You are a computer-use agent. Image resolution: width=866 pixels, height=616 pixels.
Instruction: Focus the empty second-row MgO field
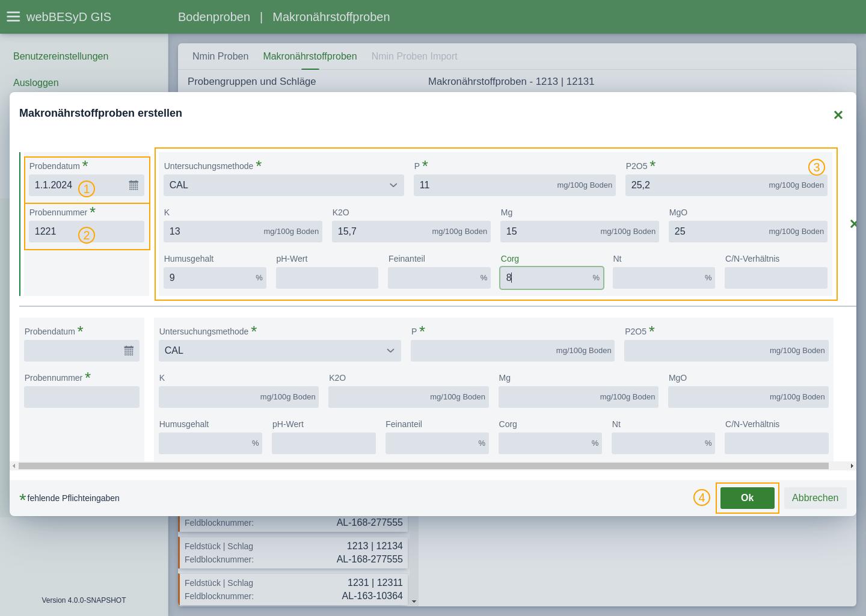pos(748,397)
